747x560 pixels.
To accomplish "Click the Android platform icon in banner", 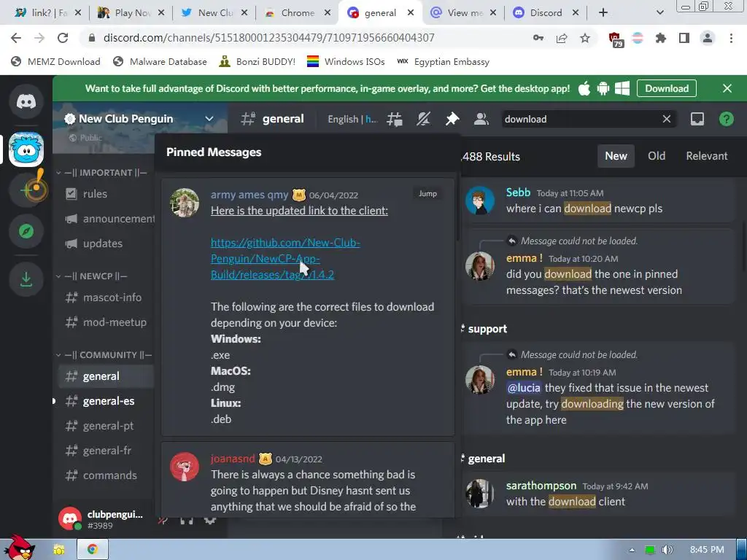I will pyautogui.click(x=603, y=88).
